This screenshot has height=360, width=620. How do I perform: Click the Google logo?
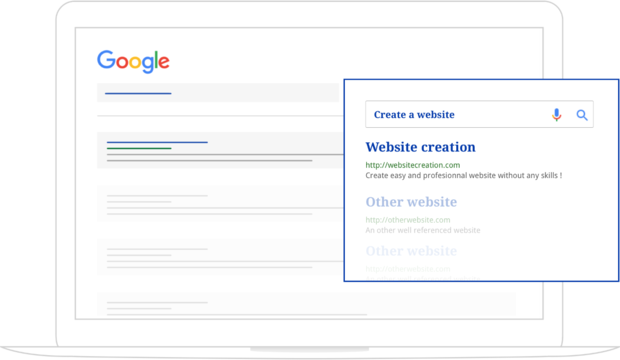click(133, 61)
